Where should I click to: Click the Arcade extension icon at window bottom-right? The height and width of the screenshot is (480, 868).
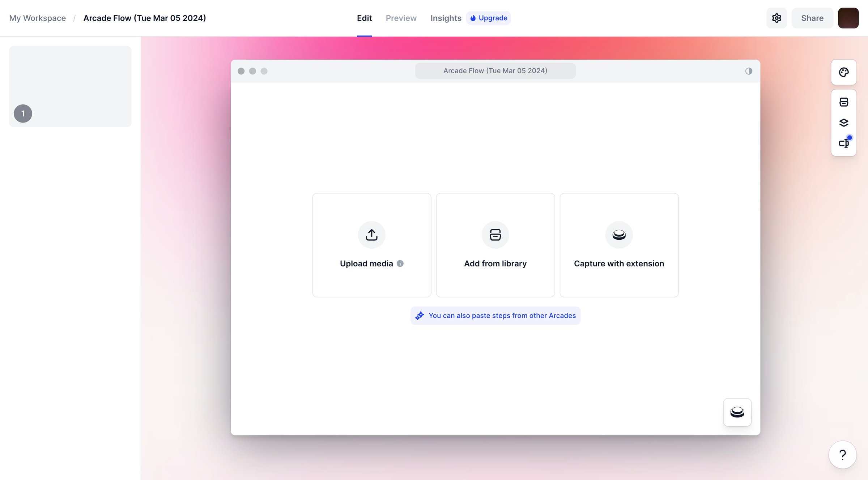tap(737, 412)
